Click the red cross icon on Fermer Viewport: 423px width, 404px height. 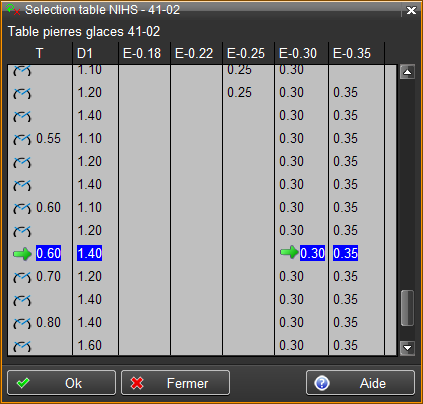(137, 383)
